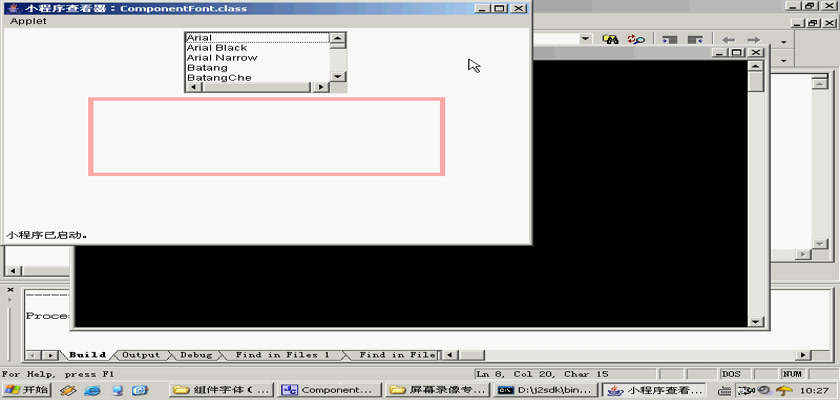Maximize the console window
This screenshot has height=400, width=840.
738,52
